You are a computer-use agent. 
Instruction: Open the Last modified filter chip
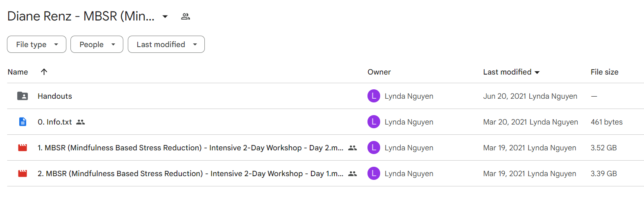pyautogui.click(x=166, y=44)
